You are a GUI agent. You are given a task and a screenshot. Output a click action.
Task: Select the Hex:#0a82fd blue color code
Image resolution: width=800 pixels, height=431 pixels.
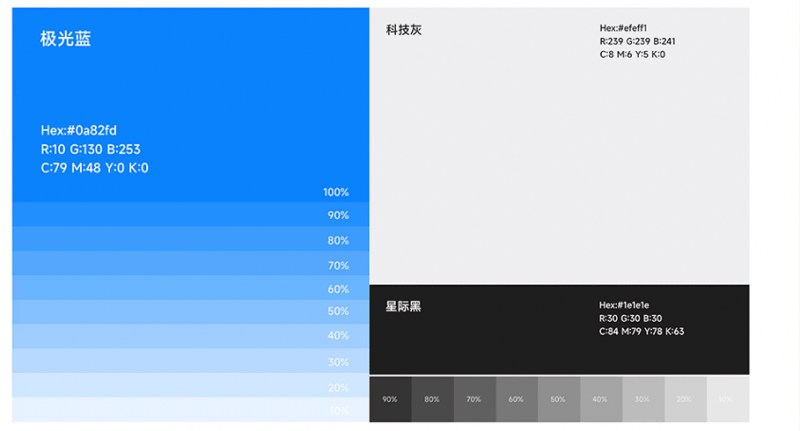(79, 130)
